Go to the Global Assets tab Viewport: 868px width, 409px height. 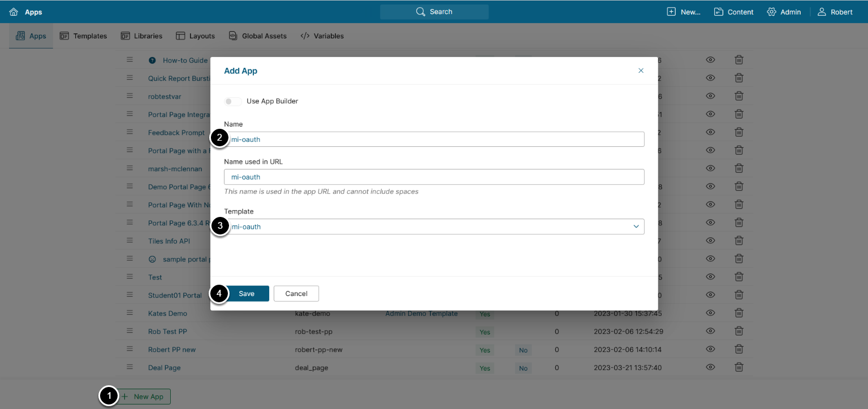[x=257, y=36]
